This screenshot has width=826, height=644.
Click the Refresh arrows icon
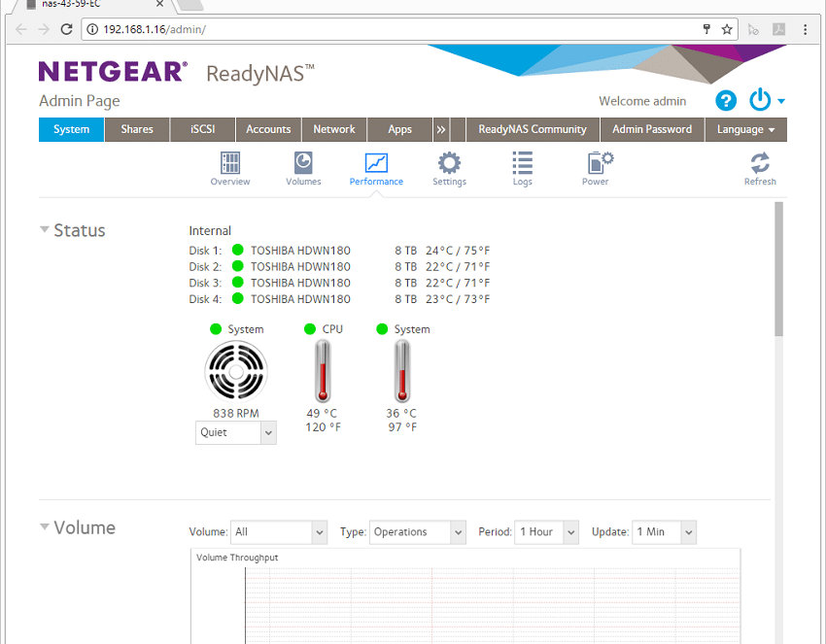pyautogui.click(x=760, y=163)
